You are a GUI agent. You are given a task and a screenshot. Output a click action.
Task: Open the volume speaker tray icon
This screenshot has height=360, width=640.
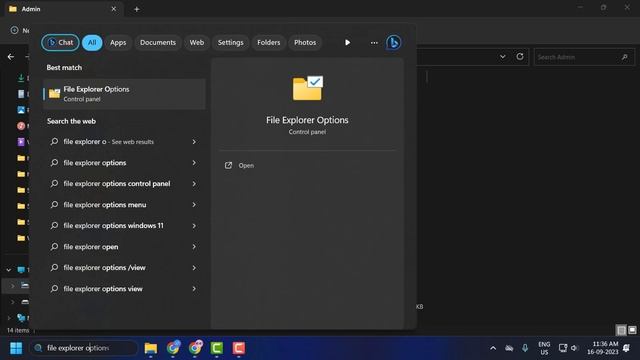pos(574,348)
